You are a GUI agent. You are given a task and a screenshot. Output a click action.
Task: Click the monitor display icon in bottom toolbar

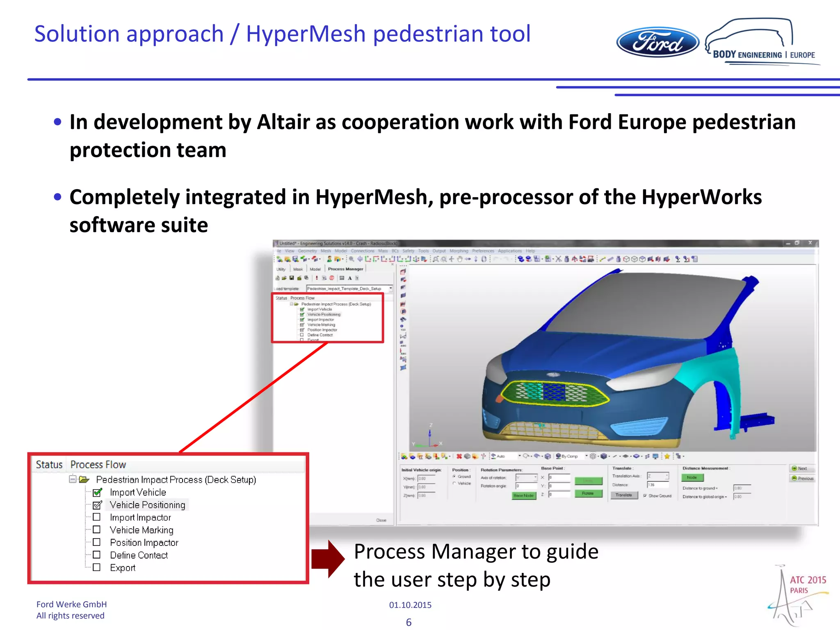click(655, 456)
